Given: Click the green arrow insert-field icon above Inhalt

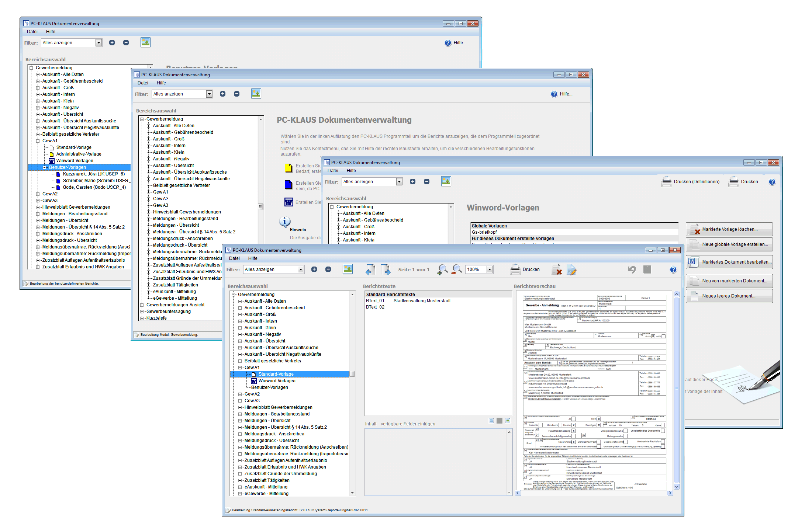Looking at the screenshot, I should point(508,421).
